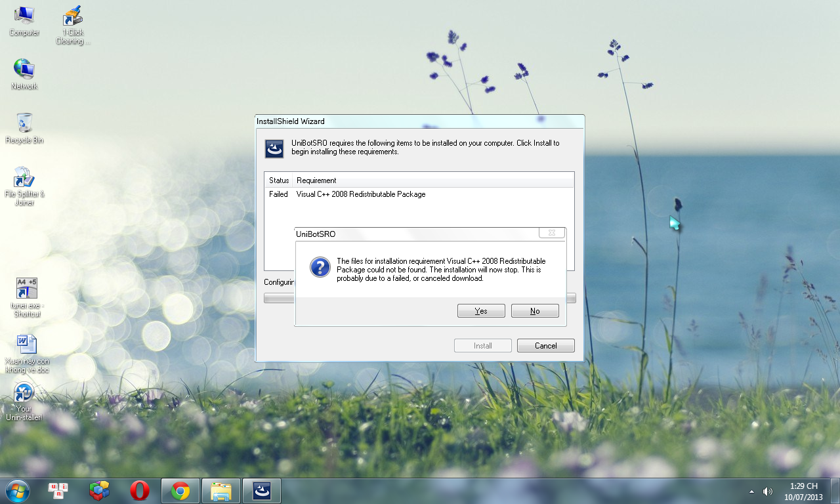840x504 pixels.
Task: Click No in the UniBotSRO dialog
Action: 535,311
